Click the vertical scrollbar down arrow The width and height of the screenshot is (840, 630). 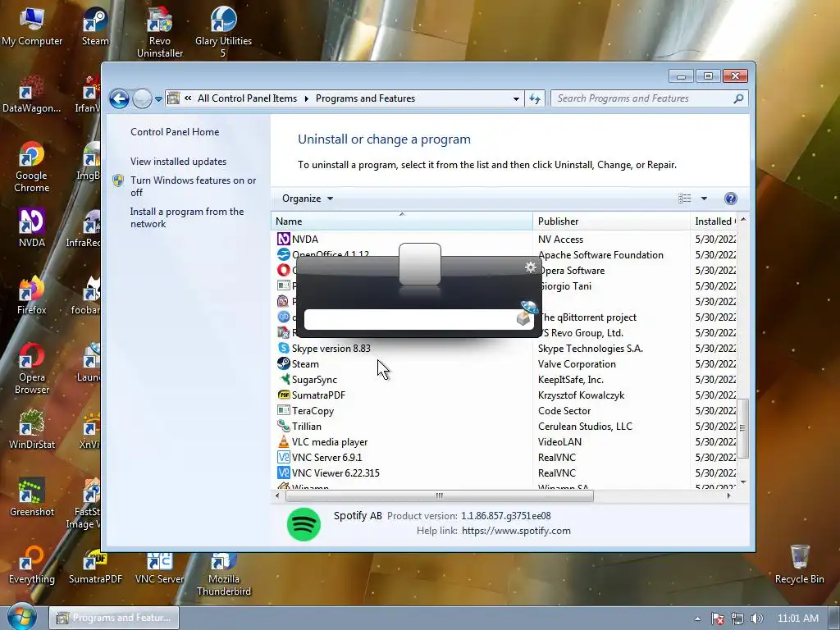pyautogui.click(x=742, y=482)
